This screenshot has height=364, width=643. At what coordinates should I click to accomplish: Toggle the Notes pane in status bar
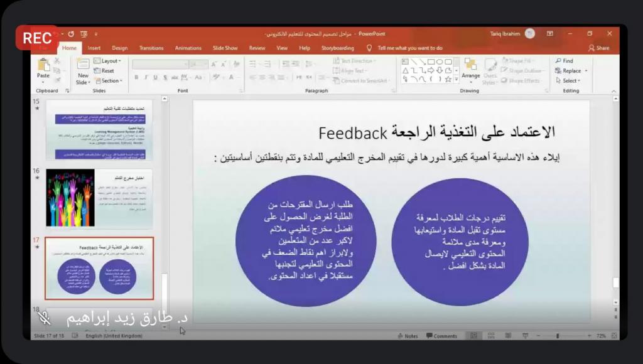point(408,336)
